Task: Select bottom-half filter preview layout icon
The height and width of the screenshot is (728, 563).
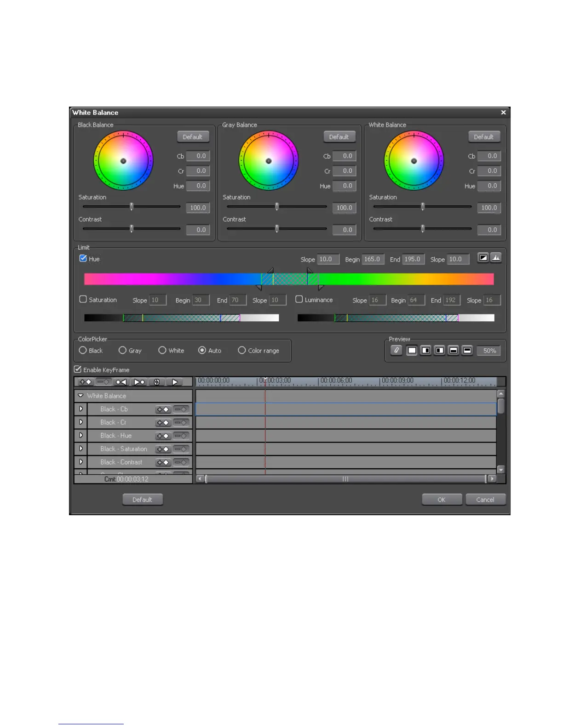Action: 454,351
